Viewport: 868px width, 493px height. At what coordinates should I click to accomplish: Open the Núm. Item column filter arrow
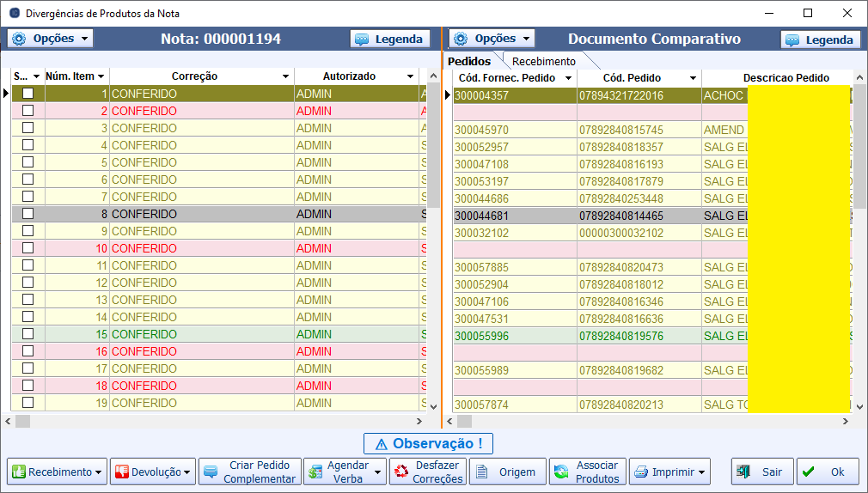click(101, 77)
